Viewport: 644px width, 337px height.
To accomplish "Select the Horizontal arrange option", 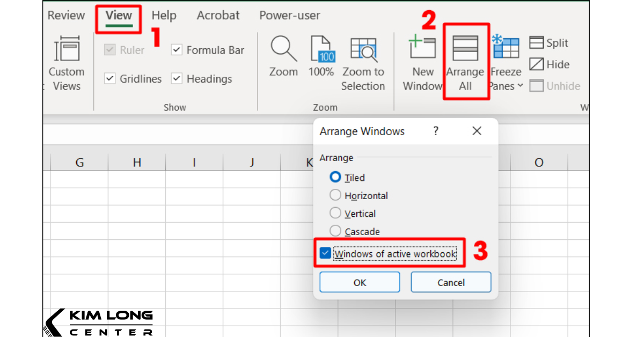I will (335, 195).
